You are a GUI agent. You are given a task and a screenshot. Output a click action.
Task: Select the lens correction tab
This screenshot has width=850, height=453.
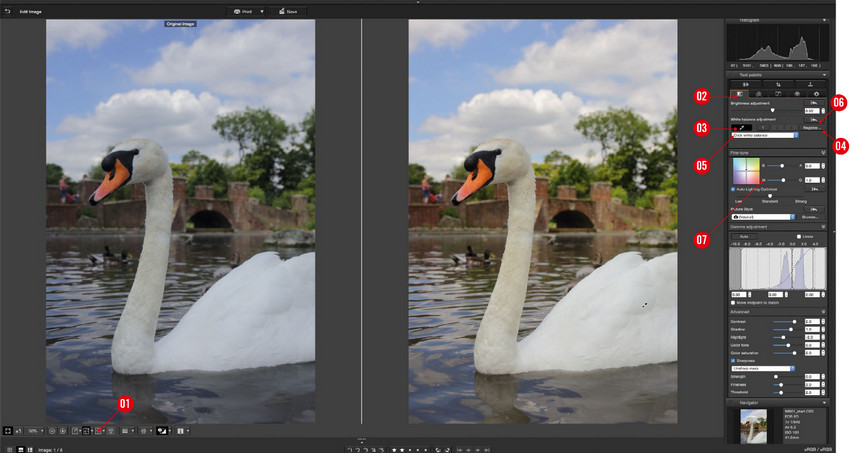tap(816, 94)
